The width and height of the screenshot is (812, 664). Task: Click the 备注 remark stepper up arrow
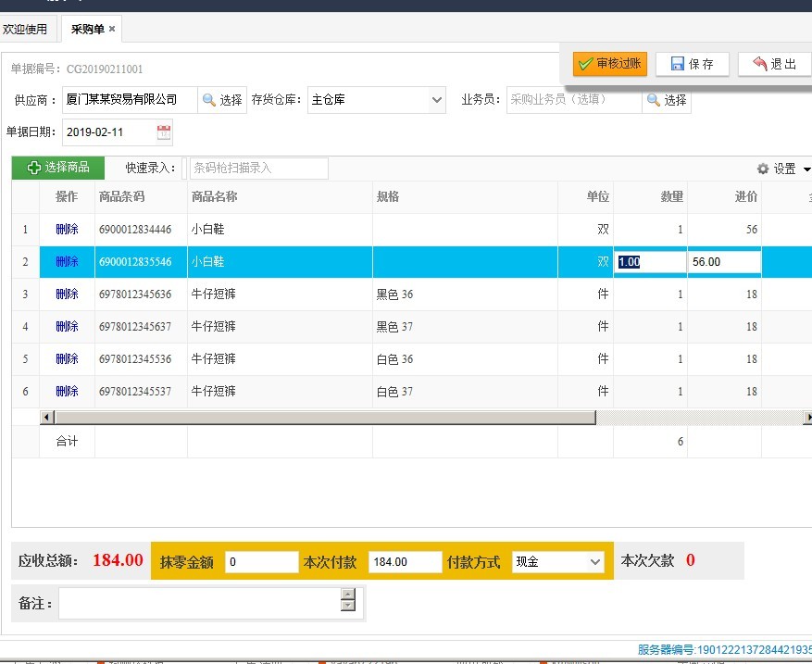coord(348,594)
